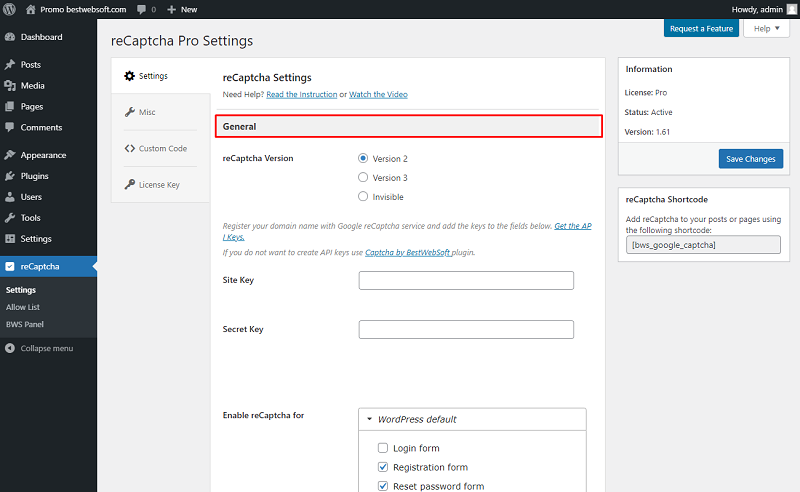Viewport: 800px width, 492px height.
Task: Click the Media icon in sidebar
Action: (10, 85)
